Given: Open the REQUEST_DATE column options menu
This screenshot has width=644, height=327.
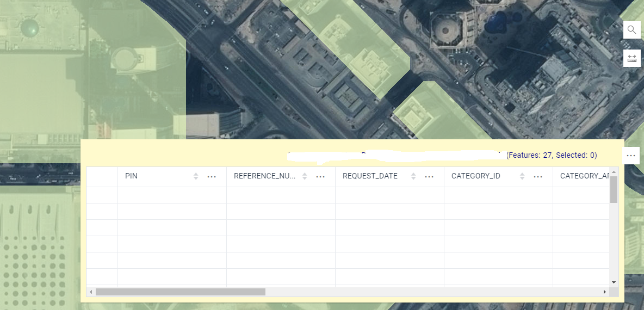Looking at the screenshot, I should click(x=429, y=176).
